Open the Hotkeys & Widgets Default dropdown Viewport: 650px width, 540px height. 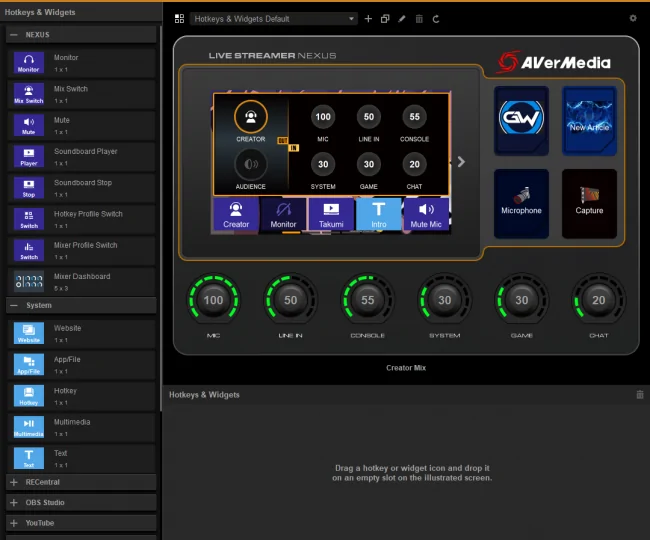274,19
